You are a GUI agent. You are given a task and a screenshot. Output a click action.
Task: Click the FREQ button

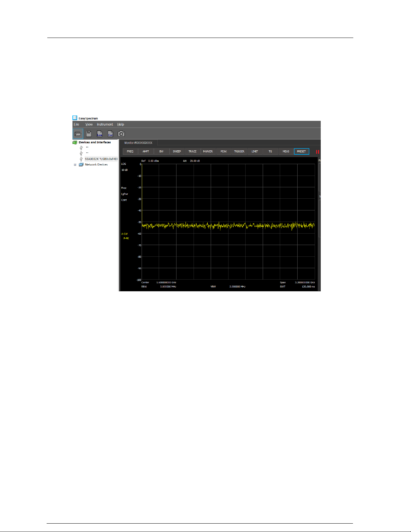(130, 151)
